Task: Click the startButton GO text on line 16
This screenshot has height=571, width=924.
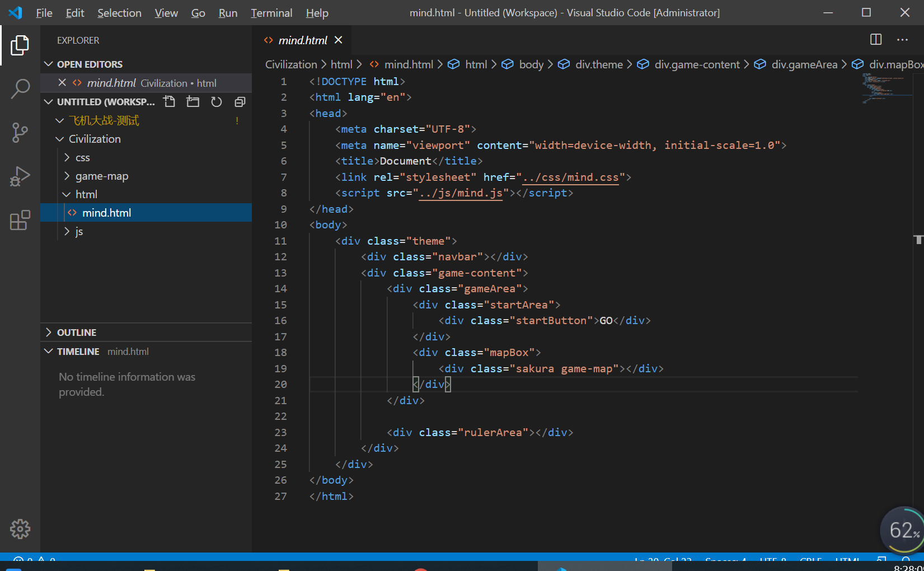Action: (606, 320)
